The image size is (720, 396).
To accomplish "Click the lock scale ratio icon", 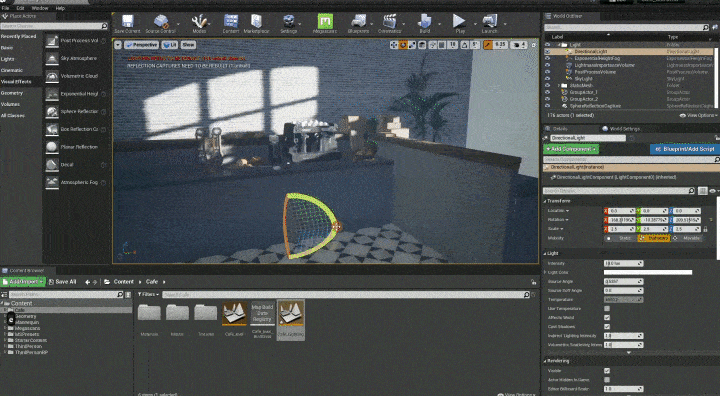I will point(705,229).
